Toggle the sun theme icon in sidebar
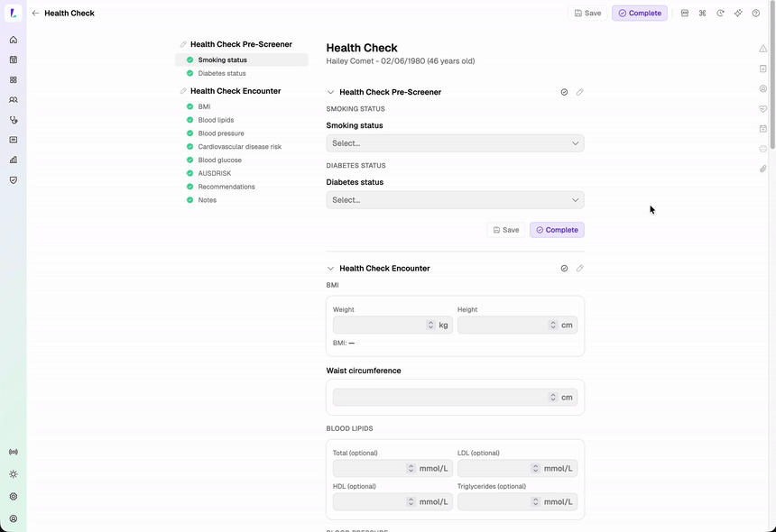The image size is (776, 532). (14, 474)
